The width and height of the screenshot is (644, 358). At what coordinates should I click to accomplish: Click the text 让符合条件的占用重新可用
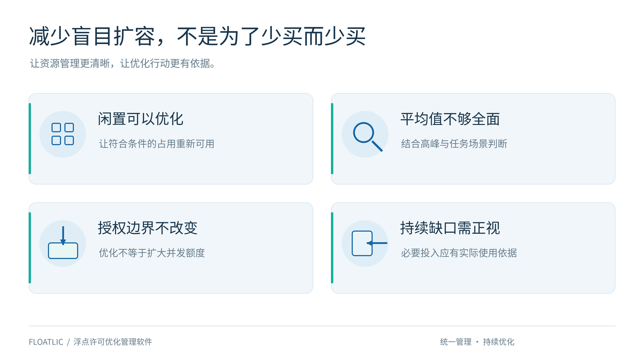pos(157,144)
